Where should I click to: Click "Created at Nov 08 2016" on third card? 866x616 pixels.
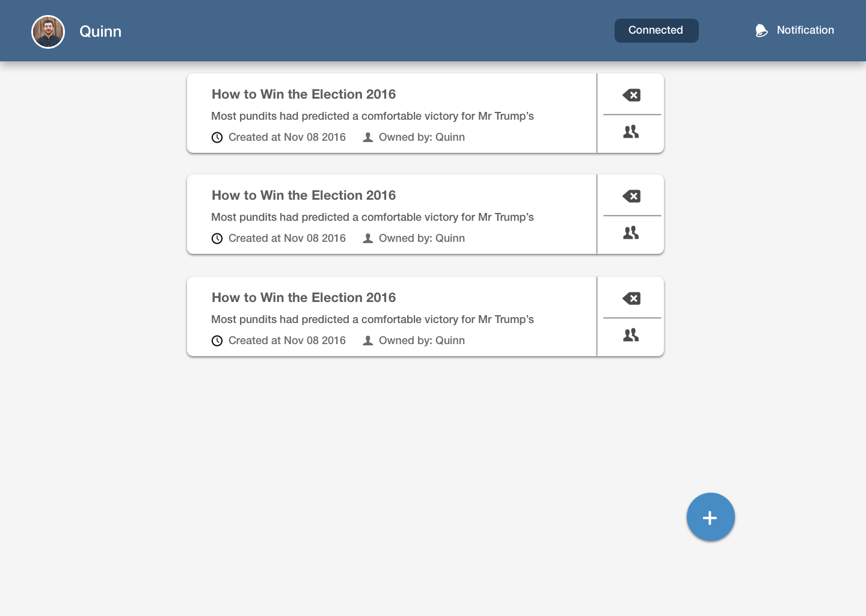coord(287,340)
